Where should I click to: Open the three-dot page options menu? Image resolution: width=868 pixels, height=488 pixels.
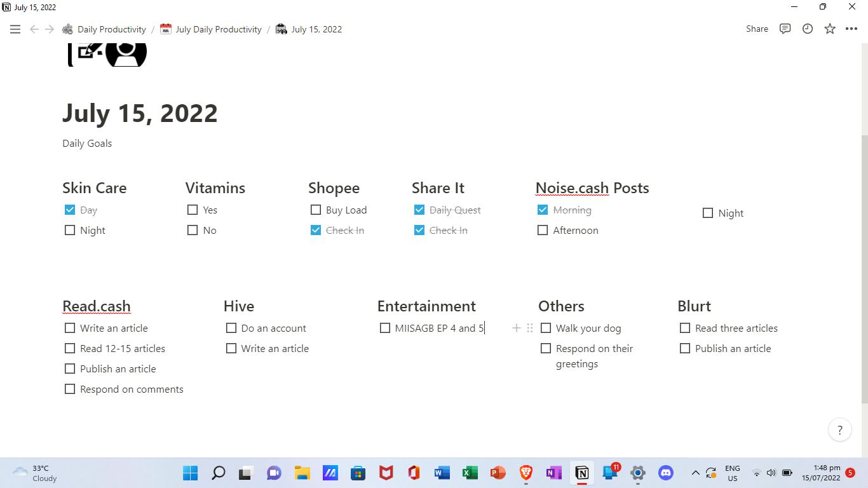(851, 29)
